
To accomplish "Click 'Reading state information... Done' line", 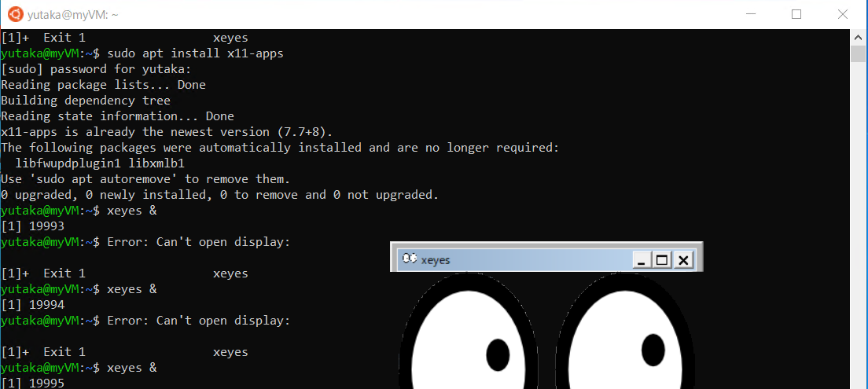I will tap(117, 116).
